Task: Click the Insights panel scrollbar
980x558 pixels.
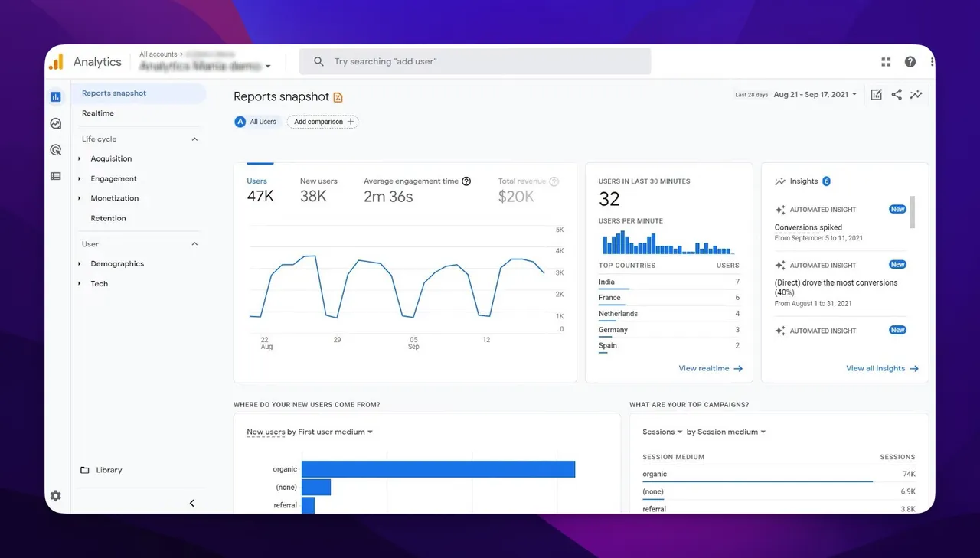Action: (912, 213)
